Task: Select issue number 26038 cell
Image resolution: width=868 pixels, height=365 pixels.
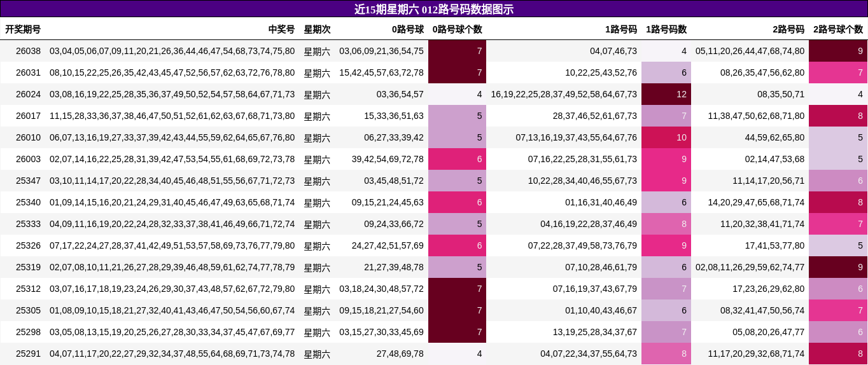Action: pos(28,51)
